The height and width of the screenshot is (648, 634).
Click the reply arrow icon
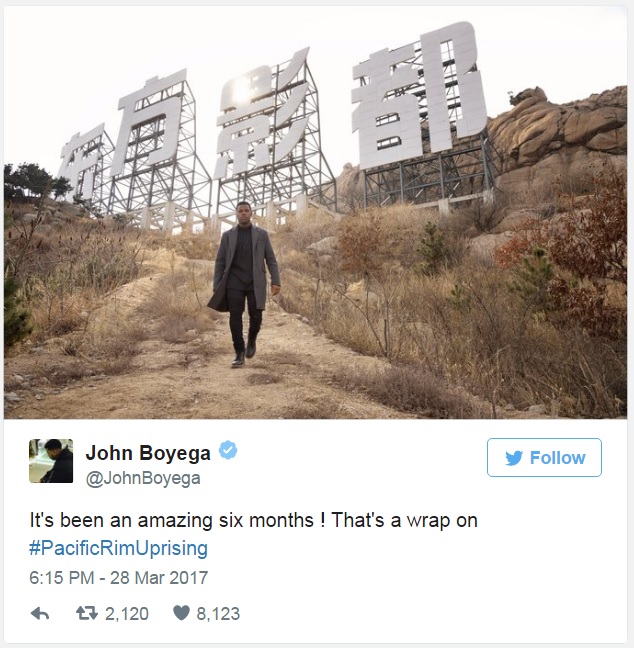[x=40, y=614]
